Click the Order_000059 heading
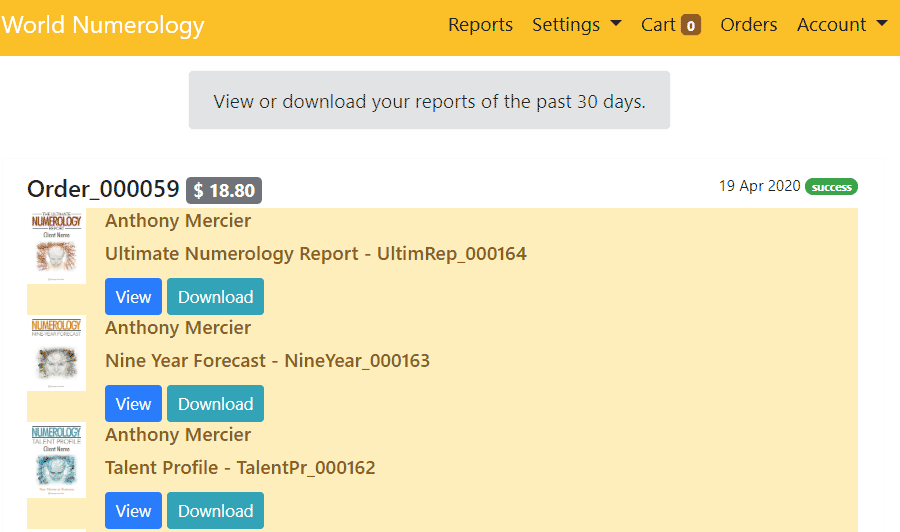Screen dimensions: 900x532 pos(103,189)
